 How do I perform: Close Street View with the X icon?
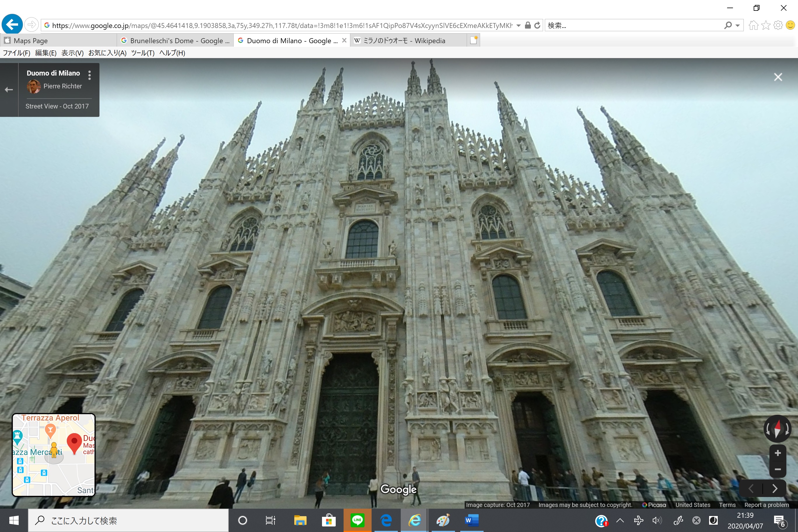tap(778, 77)
